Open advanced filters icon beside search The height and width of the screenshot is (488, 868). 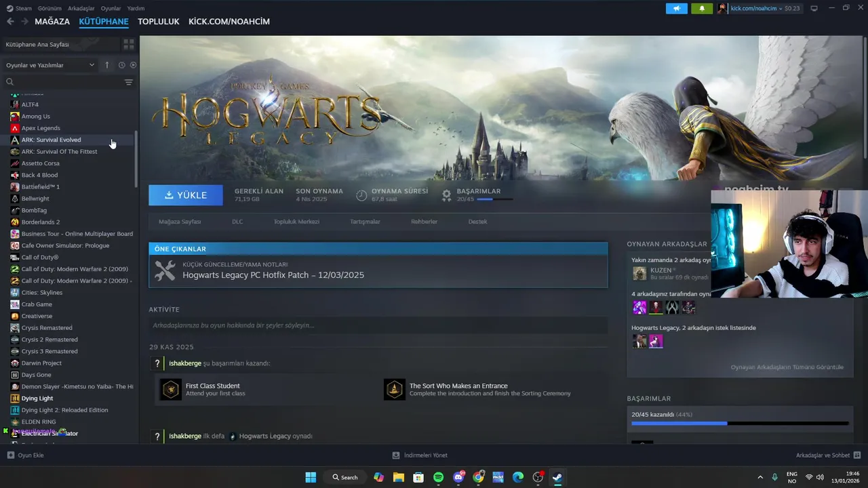128,82
